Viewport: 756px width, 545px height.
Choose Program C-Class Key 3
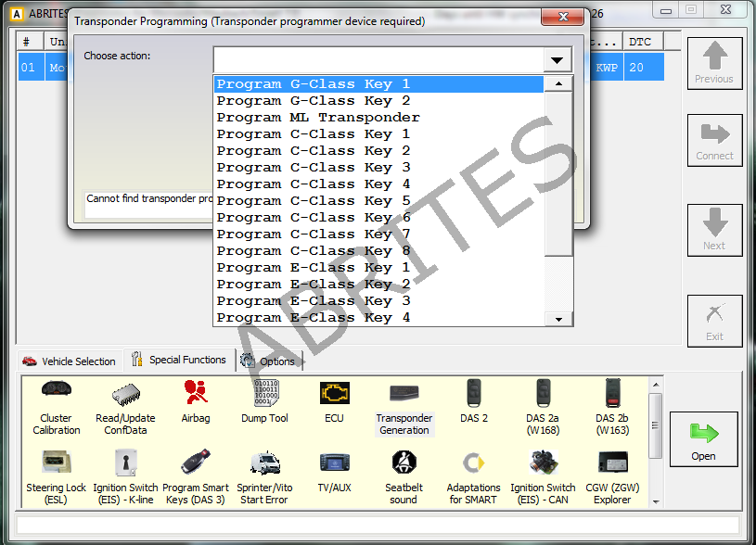click(379, 168)
